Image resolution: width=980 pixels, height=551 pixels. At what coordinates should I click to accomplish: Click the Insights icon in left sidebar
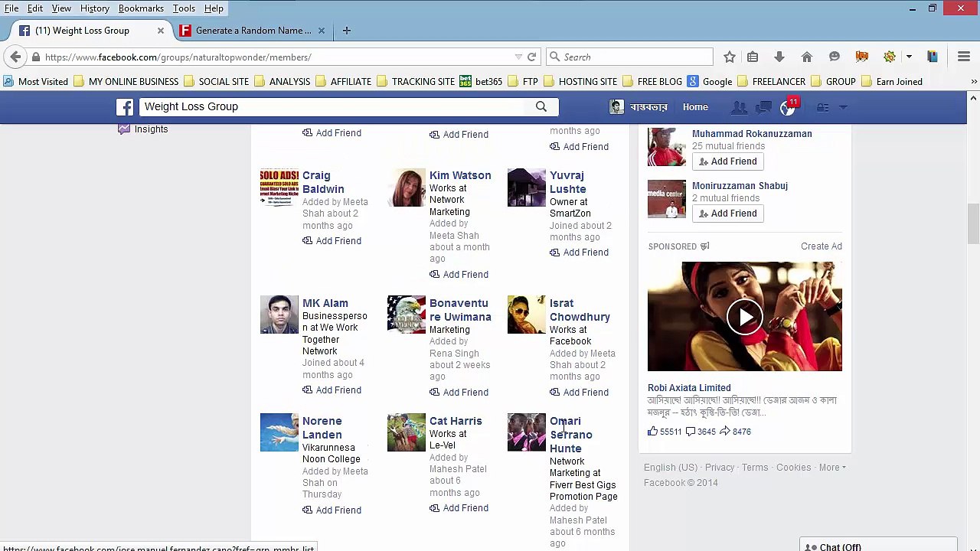click(124, 129)
